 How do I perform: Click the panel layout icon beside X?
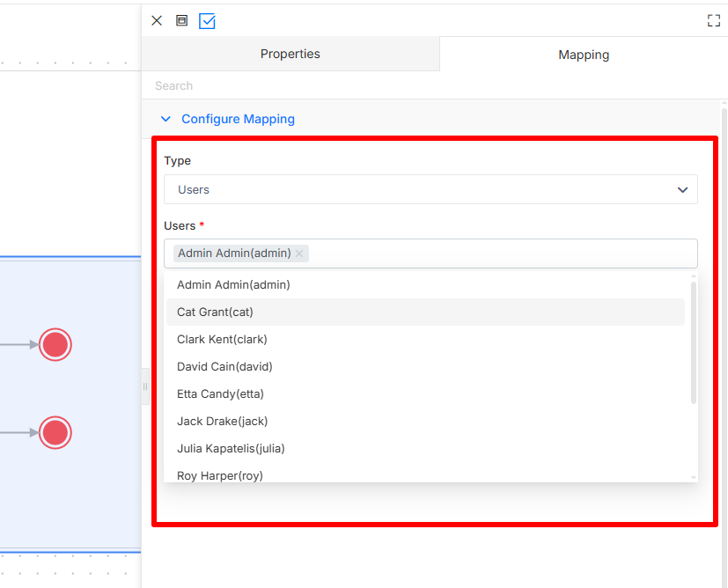pos(181,20)
